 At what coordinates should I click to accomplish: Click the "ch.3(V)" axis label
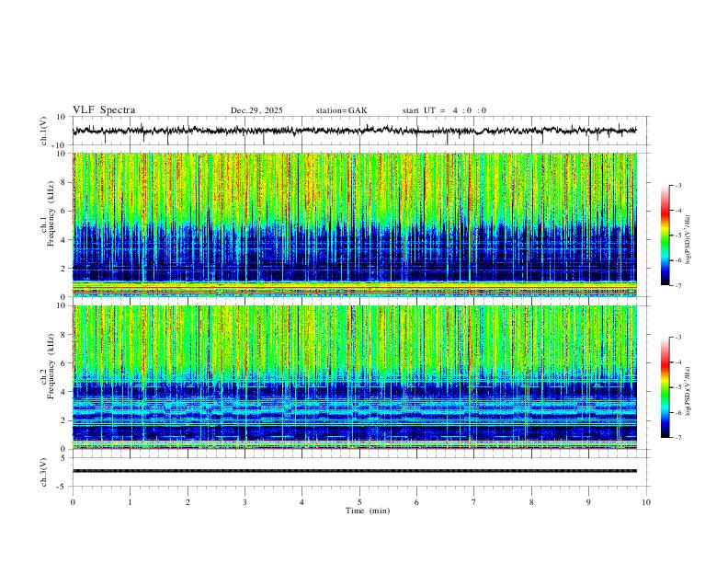click(x=43, y=472)
